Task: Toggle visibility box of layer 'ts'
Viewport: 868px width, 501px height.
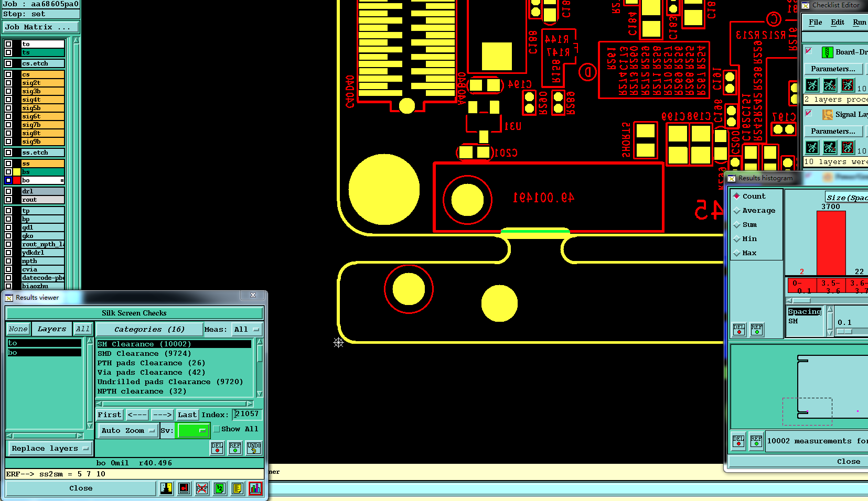Action: 8,52
